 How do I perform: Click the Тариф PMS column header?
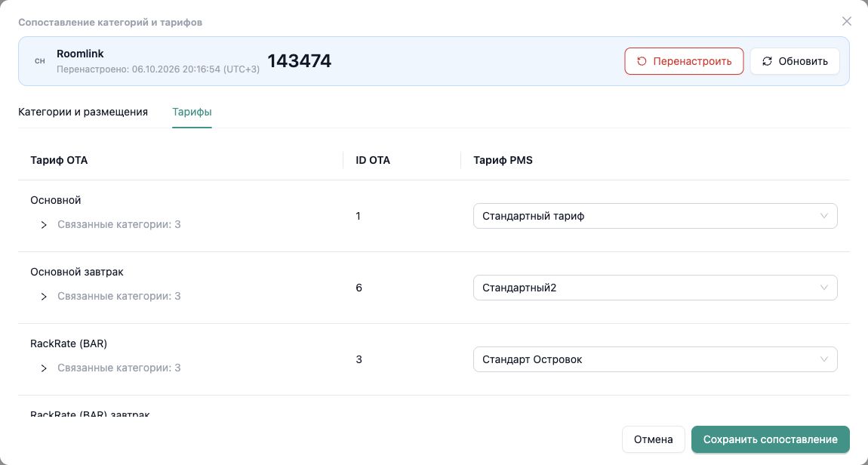(x=503, y=161)
